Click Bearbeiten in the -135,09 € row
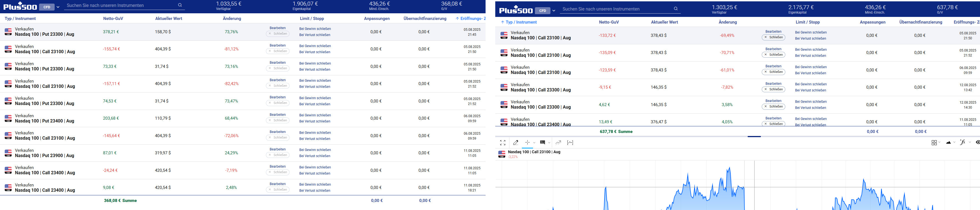The image size is (980, 210). click(x=773, y=49)
